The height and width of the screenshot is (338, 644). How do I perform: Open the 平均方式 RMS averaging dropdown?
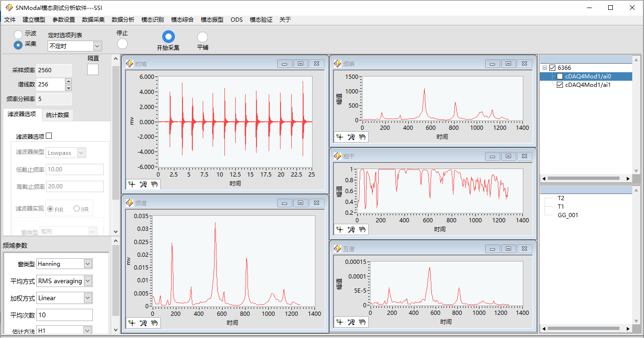click(64, 281)
